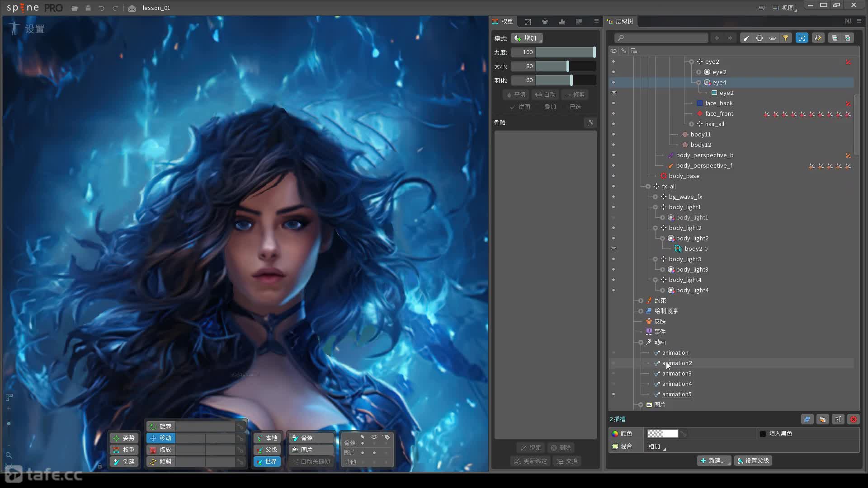
Task: Select the Scale (缩放) tool
Action: coord(160,450)
